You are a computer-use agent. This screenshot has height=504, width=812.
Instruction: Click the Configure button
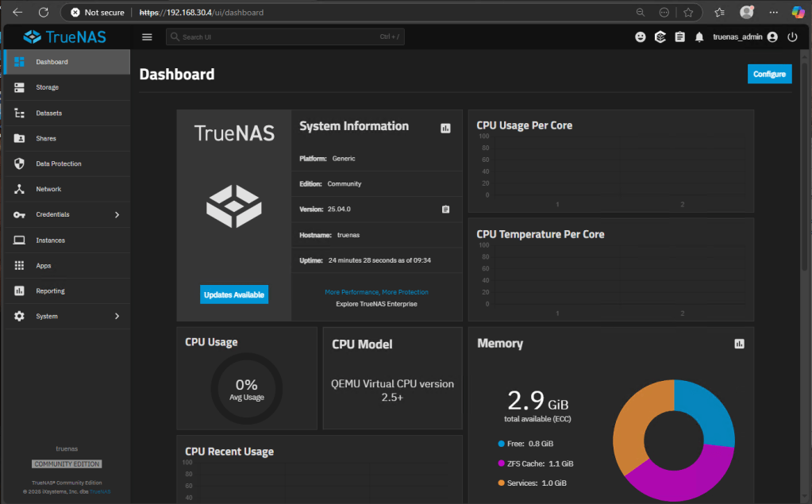click(769, 74)
